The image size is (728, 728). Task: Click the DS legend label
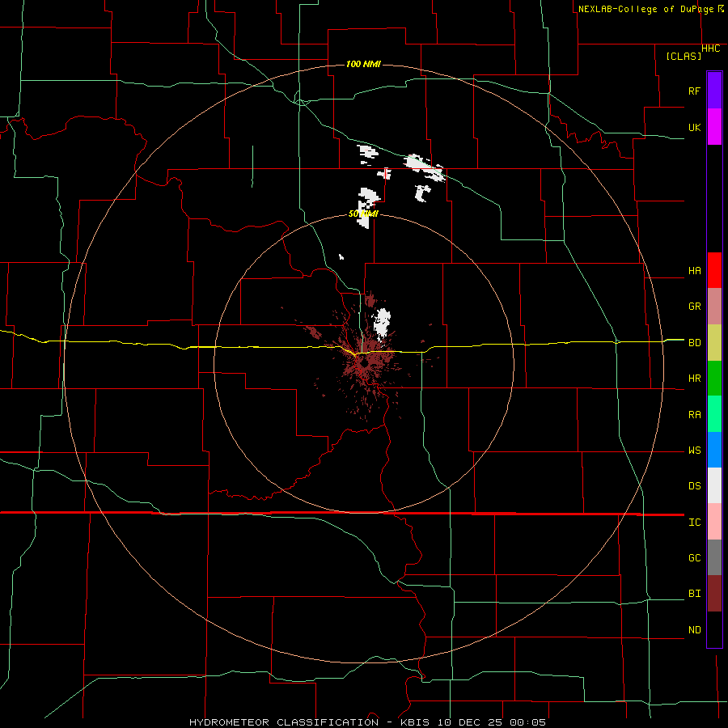pyautogui.click(x=694, y=486)
